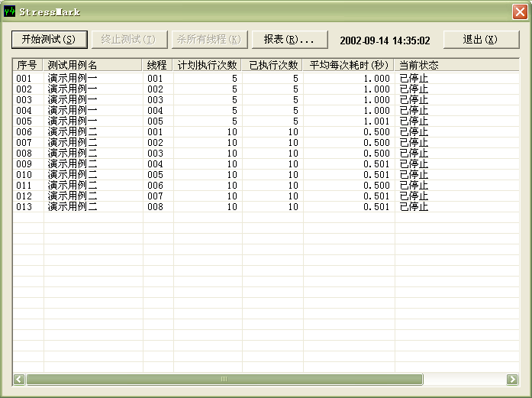Click the horizontal scrollbar right arrow

point(512,379)
